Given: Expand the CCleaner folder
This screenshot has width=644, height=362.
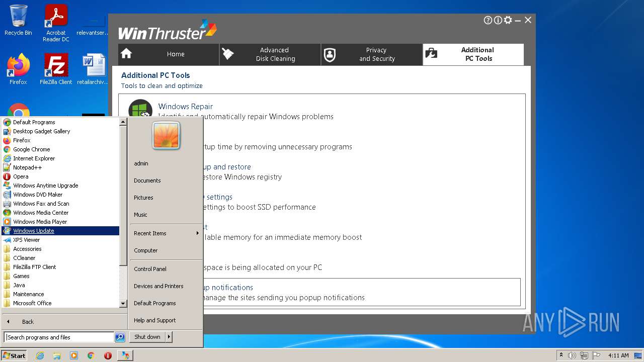Looking at the screenshot, I should [60, 258].
